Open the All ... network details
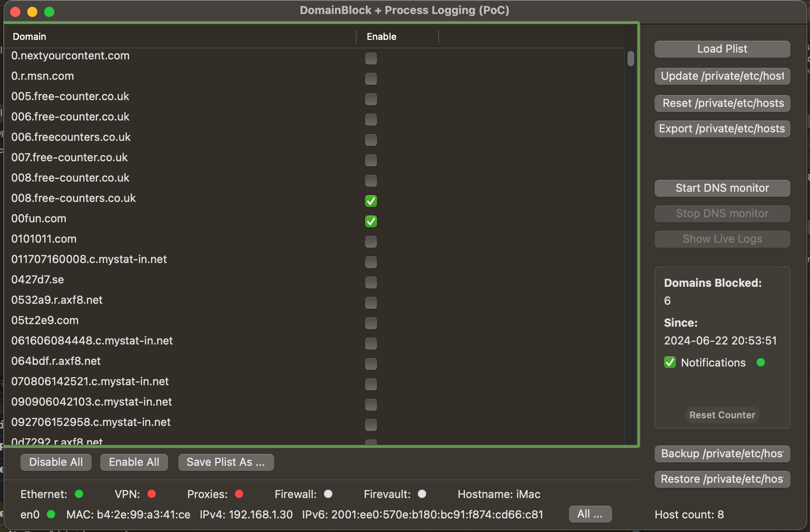Viewport: 810px width, 532px height. tap(590, 514)
